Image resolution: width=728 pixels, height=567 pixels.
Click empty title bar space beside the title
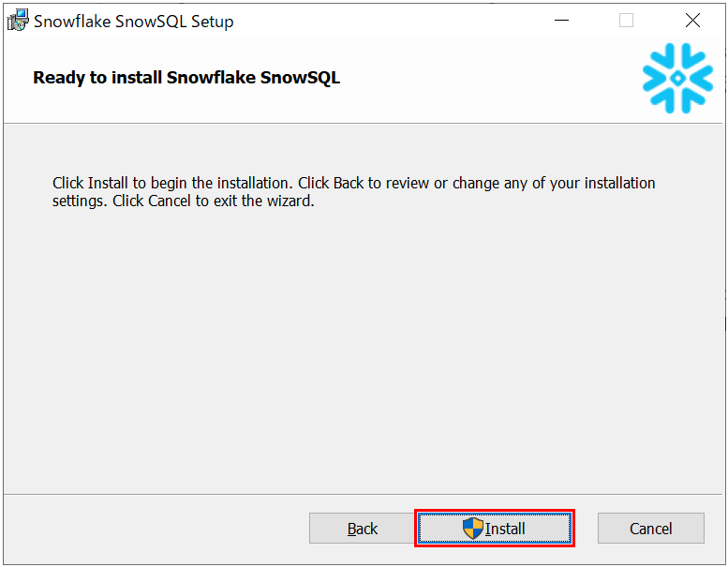click(x=394, y=21)
